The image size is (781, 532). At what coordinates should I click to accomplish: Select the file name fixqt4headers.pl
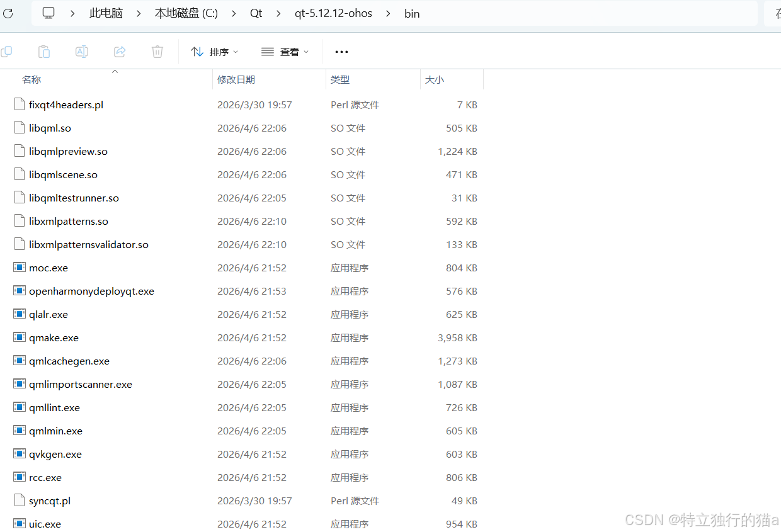(x=66, y=105)
